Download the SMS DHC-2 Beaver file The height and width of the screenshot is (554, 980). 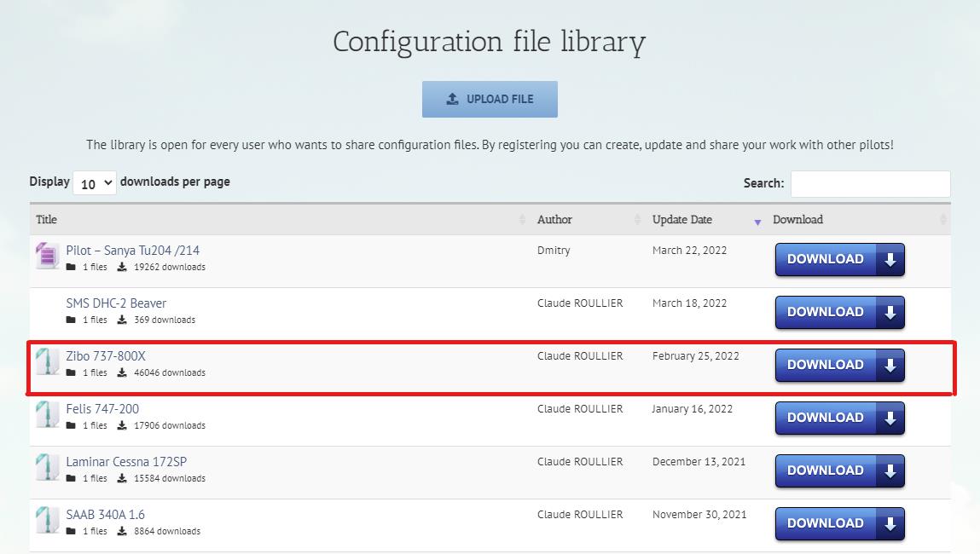[x=840, y=312]
